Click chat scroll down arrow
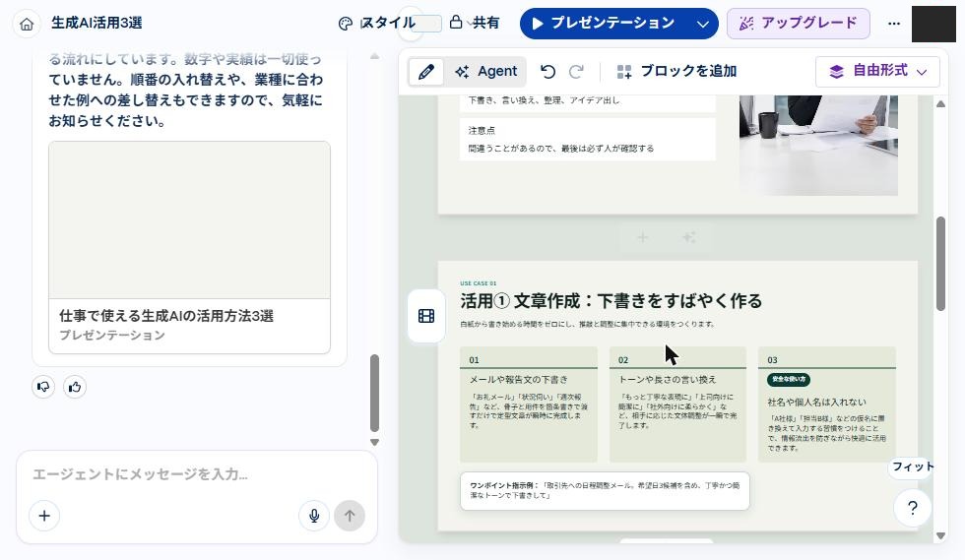Image resolution: width=965 pixels, height=560 pixels. tap(374, 442)
